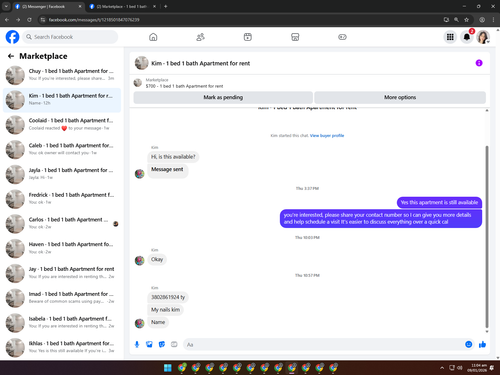Open the account profile picture menu

click(483, 37)
